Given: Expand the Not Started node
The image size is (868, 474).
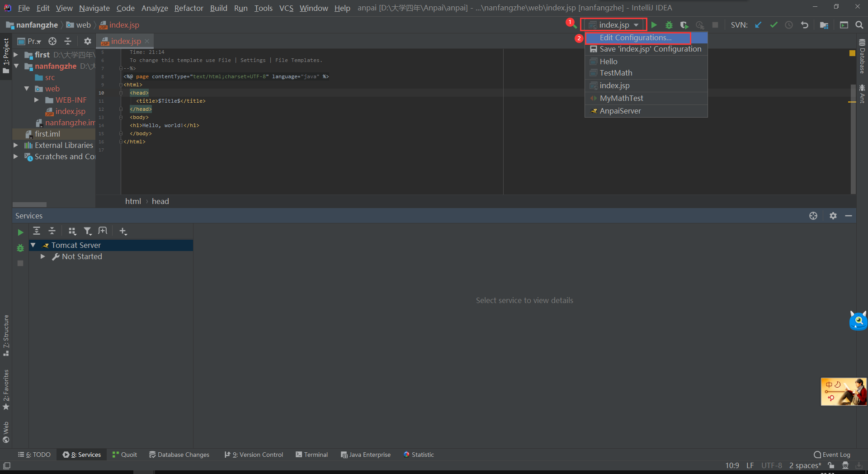Looking at the screenshot, I should coord(43,256).
